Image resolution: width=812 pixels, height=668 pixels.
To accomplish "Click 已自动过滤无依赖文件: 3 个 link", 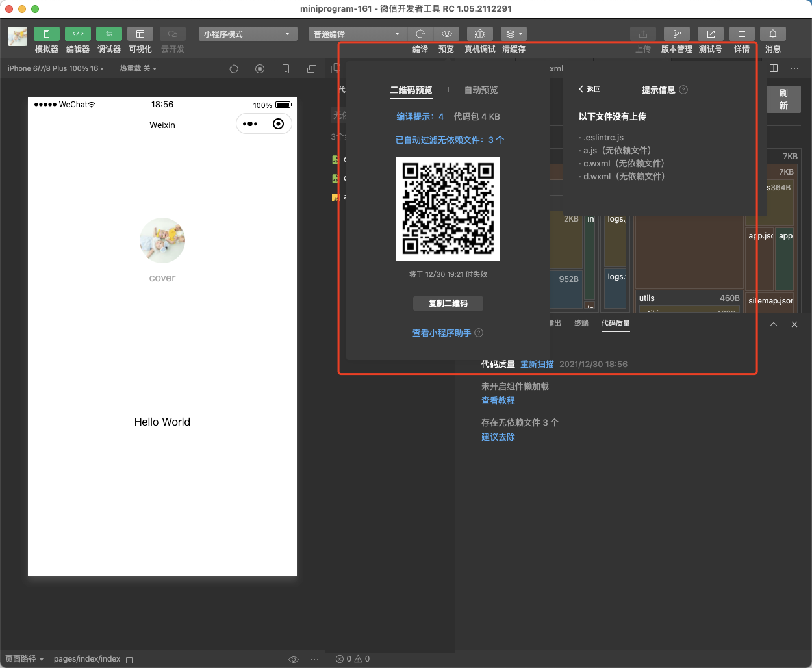I will coord(450,140).
